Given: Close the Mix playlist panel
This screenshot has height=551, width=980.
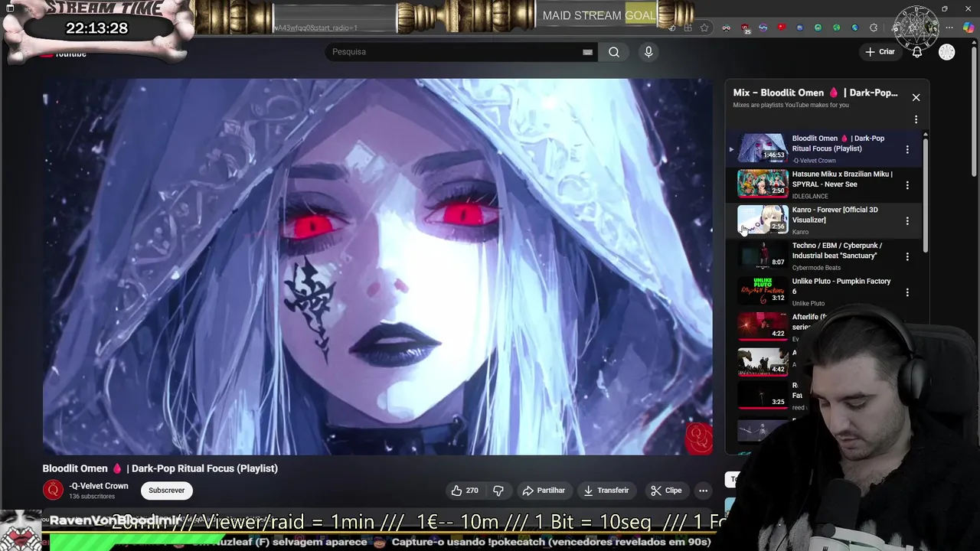Looking at the screenshot, I should click(916, 97).
